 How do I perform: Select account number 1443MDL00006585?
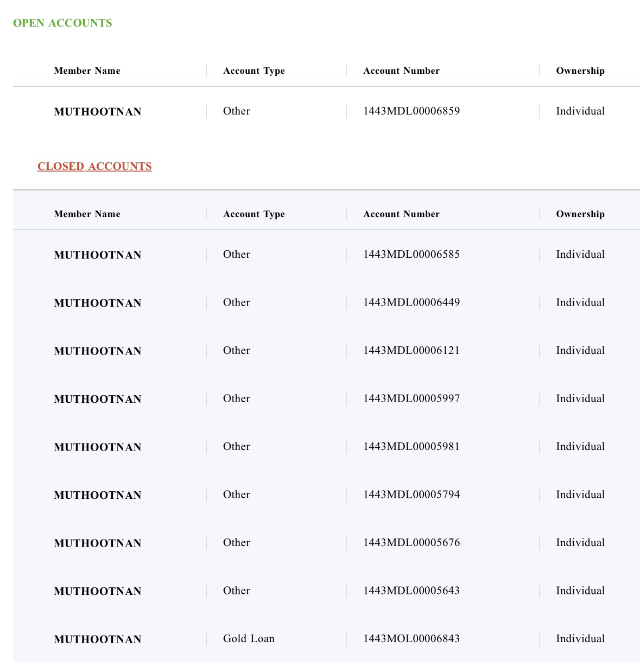(x=411, y=255)
